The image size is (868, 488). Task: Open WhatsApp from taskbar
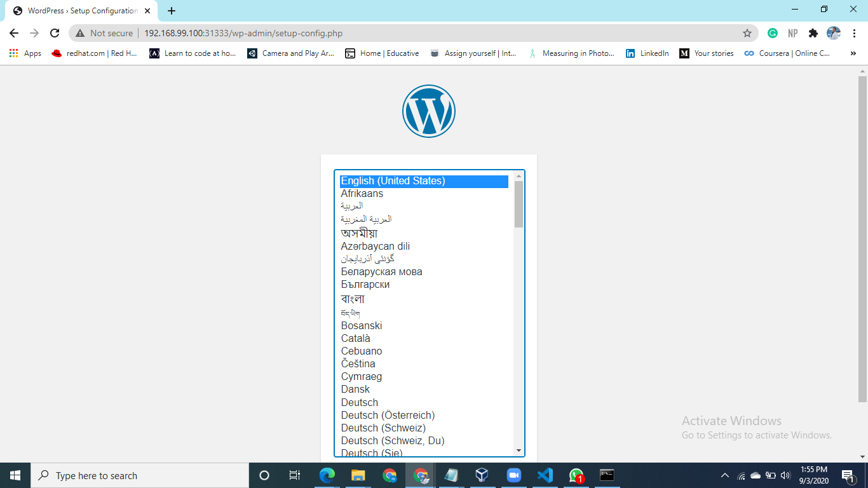[576, 475]
